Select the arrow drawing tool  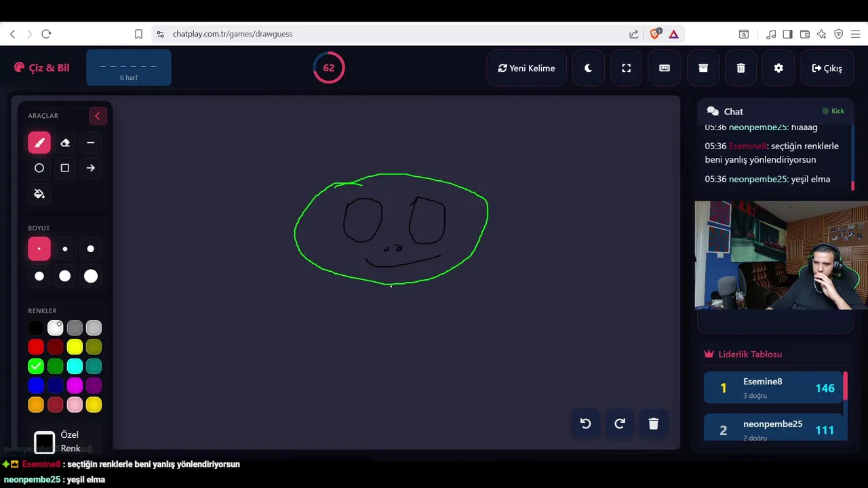click(x=90, y=168)
